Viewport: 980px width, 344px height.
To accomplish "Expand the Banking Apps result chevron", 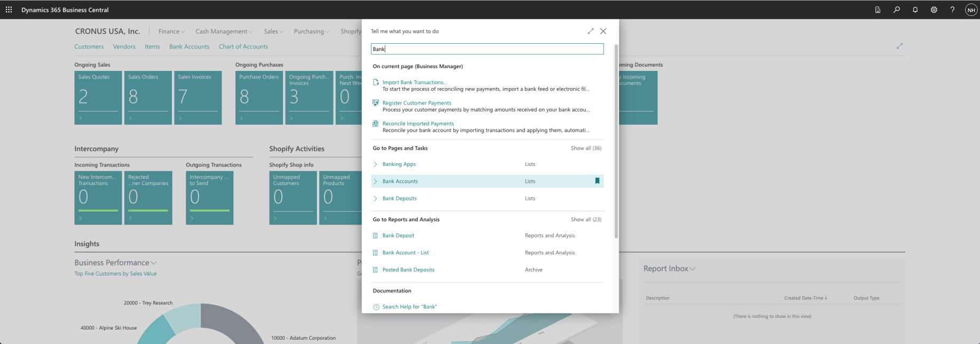I will [376, 164].
